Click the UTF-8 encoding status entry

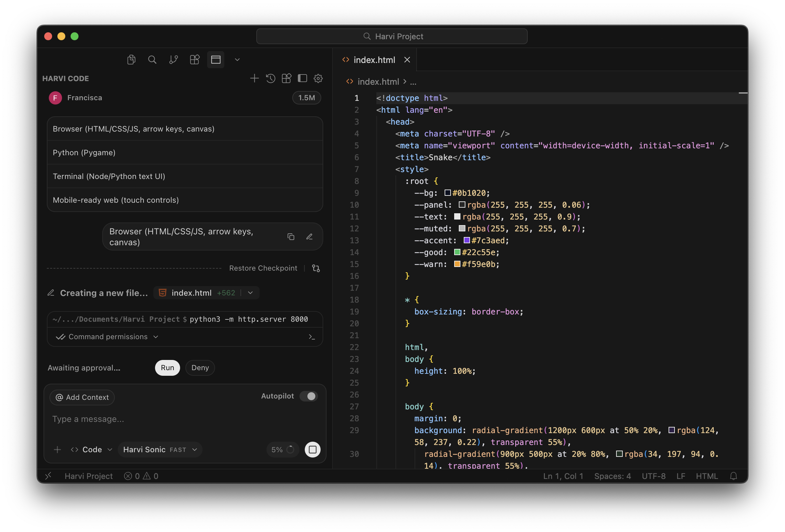coord(654,476)
